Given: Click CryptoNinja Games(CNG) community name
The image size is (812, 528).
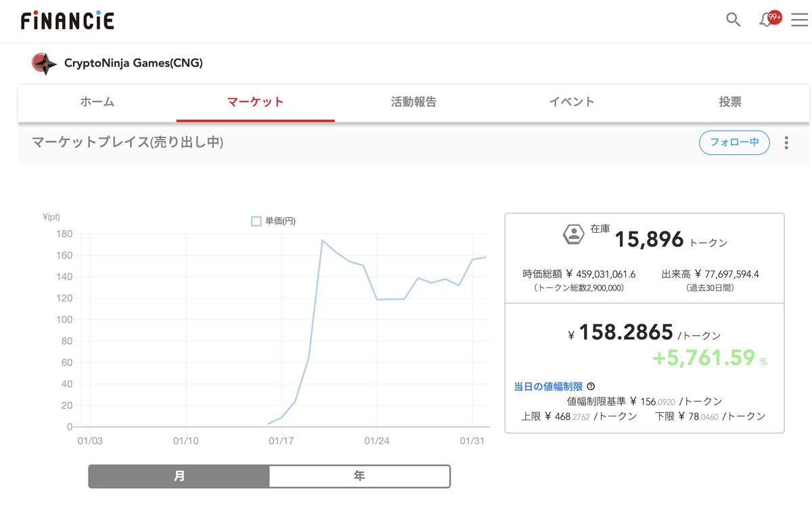Looking at the screenshot, I should (133, 63).
